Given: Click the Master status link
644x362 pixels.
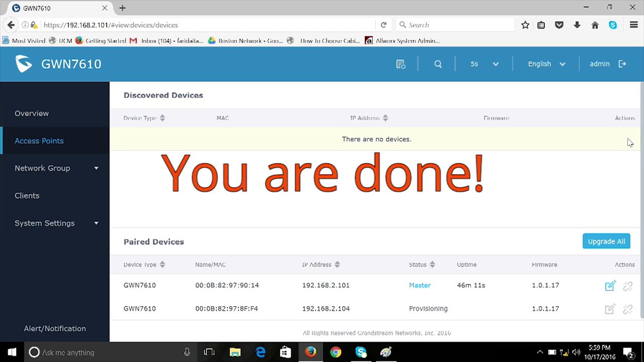Looking at the screenshot, I should pyautogui.click(x=420, y=286).
